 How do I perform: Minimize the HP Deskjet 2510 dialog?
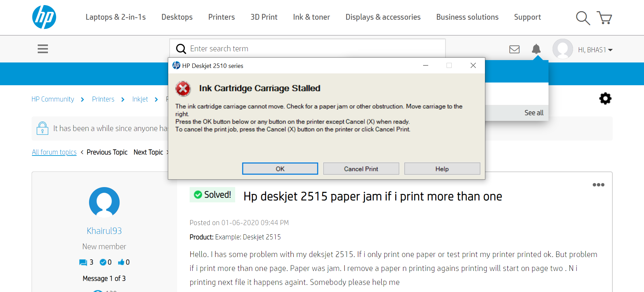[x=425, y=65]
